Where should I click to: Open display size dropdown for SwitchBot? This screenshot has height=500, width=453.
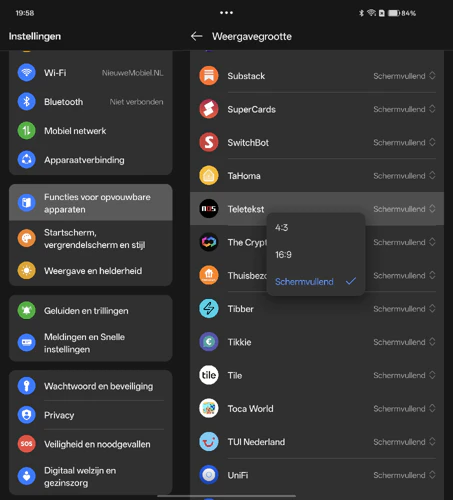[404, 142]
